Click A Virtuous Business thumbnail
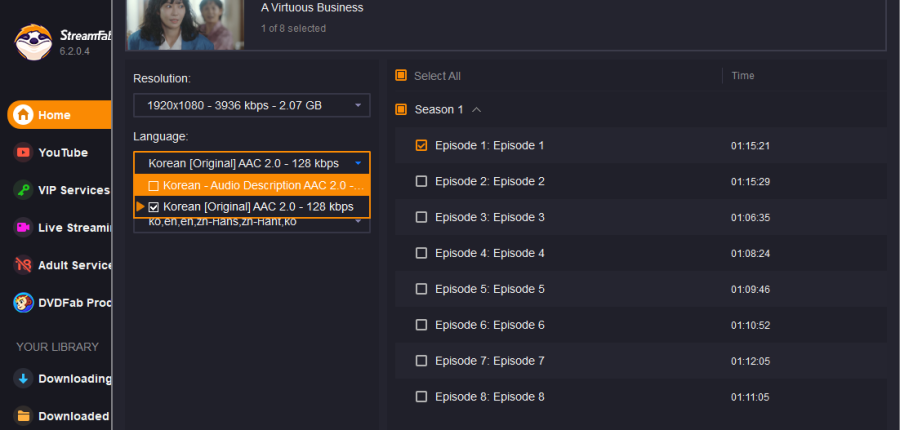The height and width of the screenshot is (430, 900). [x=185, y=24]
